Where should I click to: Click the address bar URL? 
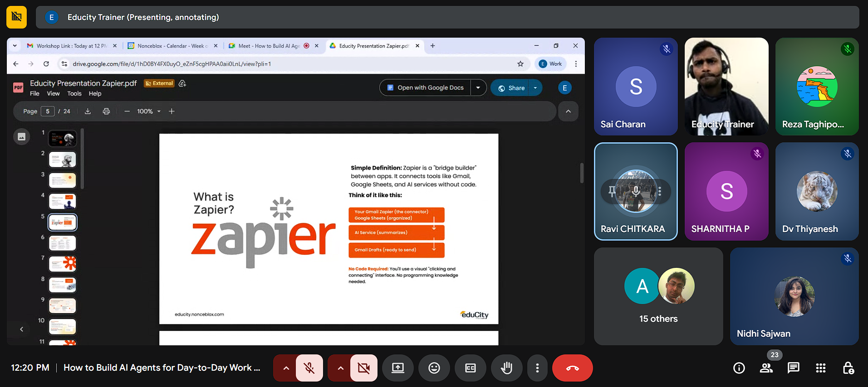click(172, 64)
